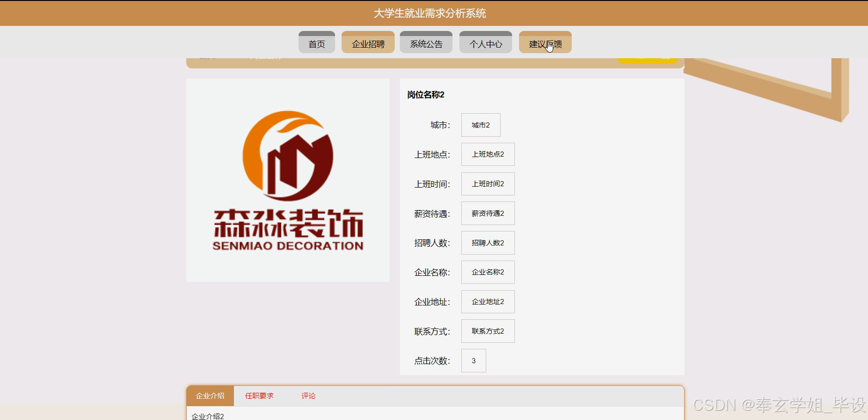This screenshot has height=420, width=868.
Task: Click the 联系方式: field label
Action: coord(432,332)
